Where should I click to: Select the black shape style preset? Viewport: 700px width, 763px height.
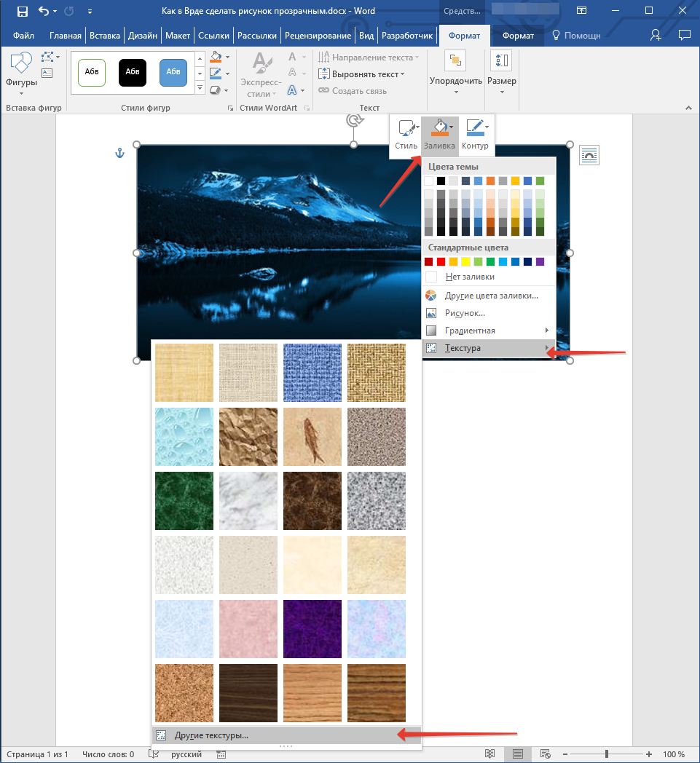point(133,72)
